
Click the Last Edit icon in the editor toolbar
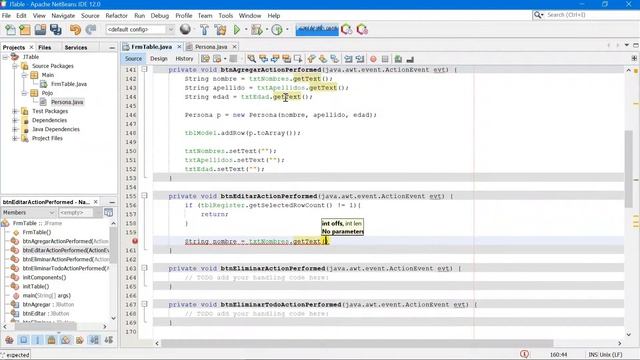coord(205,59)
